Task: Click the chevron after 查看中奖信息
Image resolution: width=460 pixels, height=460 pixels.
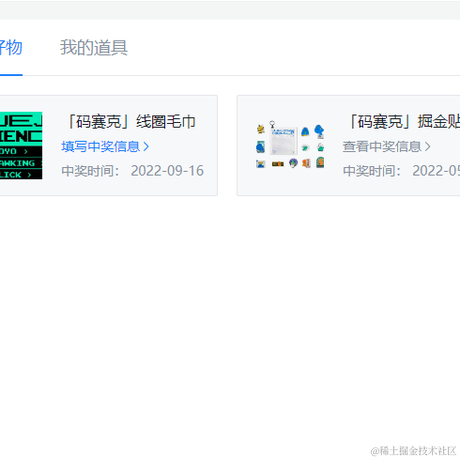Action: pos(427,147)
